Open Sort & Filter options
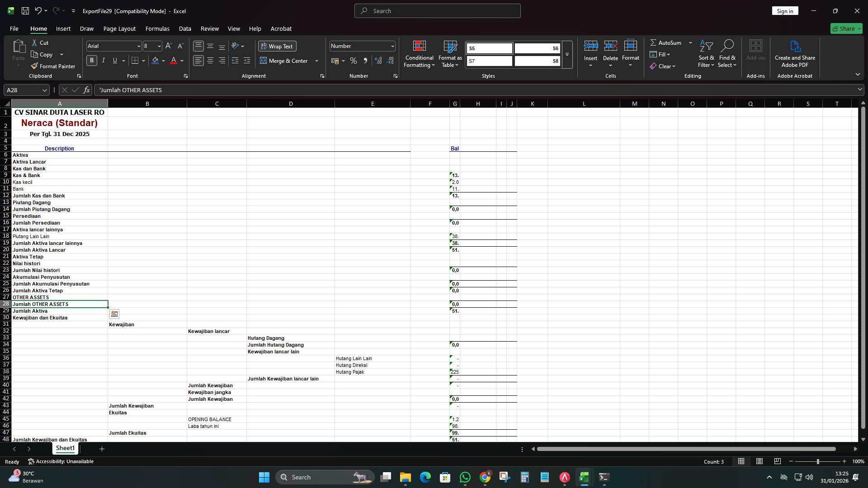The image size is (868, 488). tap(706, 53)
